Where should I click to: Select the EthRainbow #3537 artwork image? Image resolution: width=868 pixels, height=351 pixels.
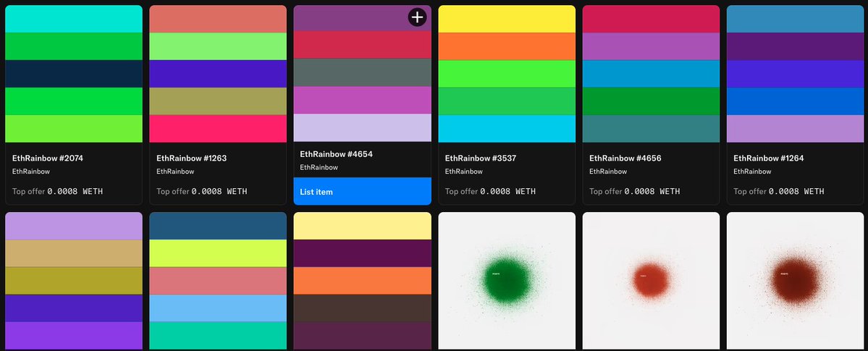click(x=507, y=74)
